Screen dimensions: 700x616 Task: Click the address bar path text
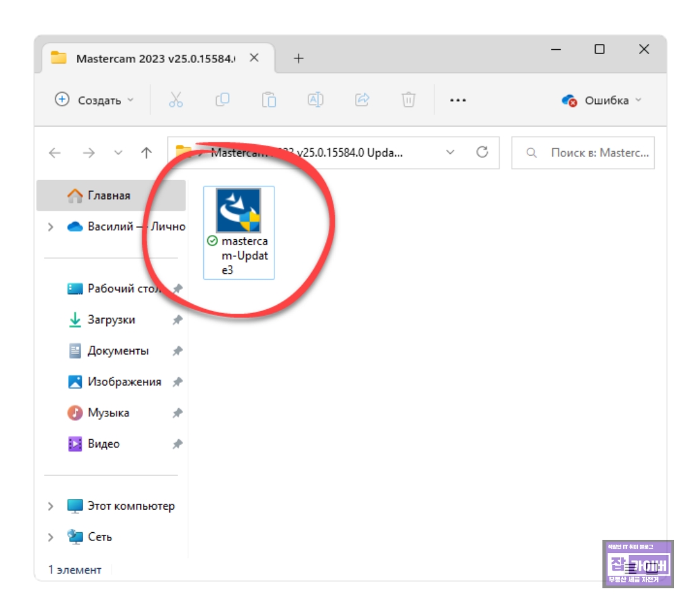(307, 153)
